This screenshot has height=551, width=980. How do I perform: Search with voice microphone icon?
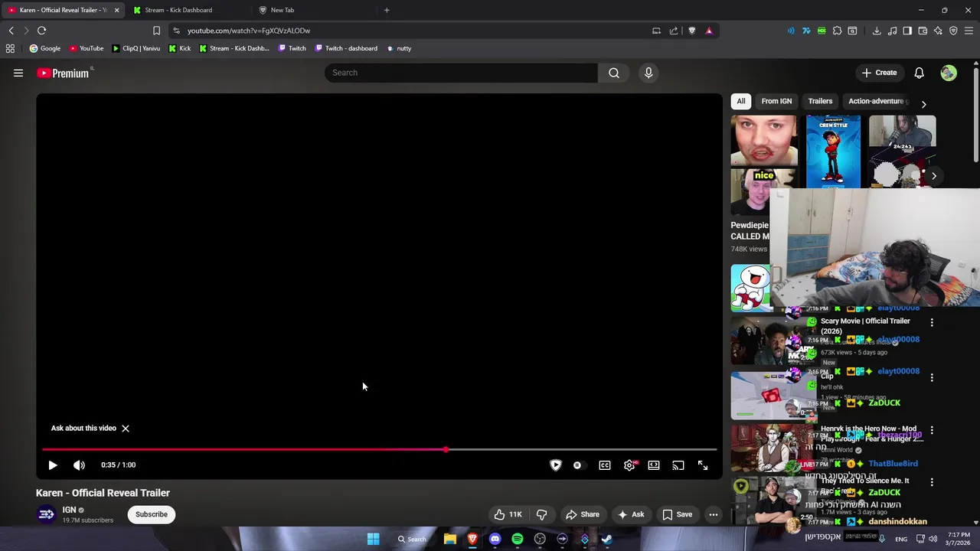648,73
